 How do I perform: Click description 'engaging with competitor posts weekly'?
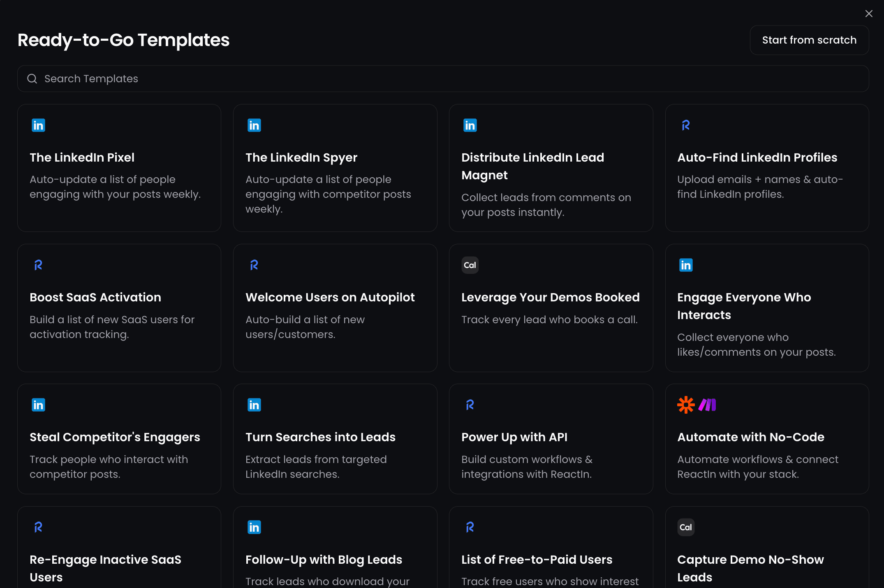pyautogui.click(x=328, y=194)
